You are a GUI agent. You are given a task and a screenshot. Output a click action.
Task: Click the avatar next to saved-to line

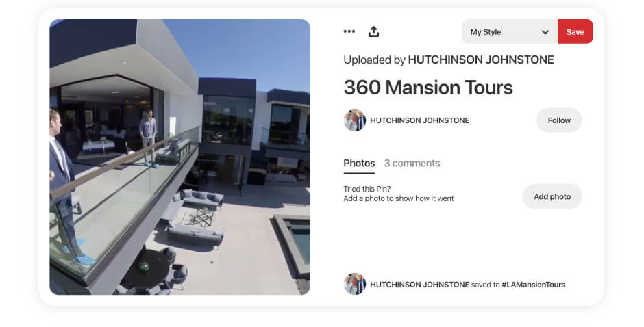pos(354,284)
